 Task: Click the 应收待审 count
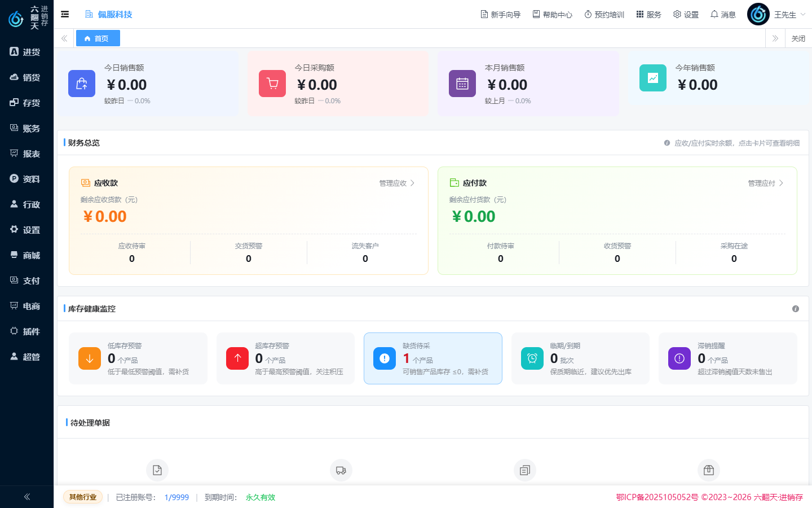[x=132, y=259]
